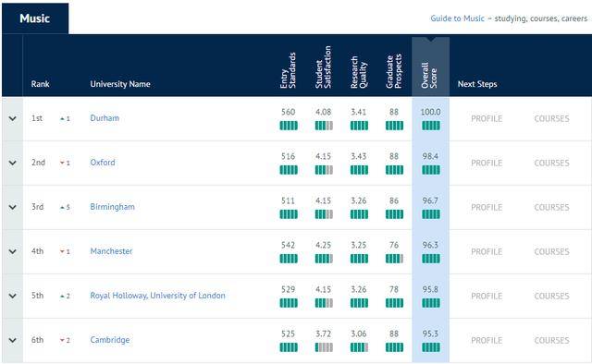
Task: Click PROFILE for Birmingham
Action: coord(487,208)
